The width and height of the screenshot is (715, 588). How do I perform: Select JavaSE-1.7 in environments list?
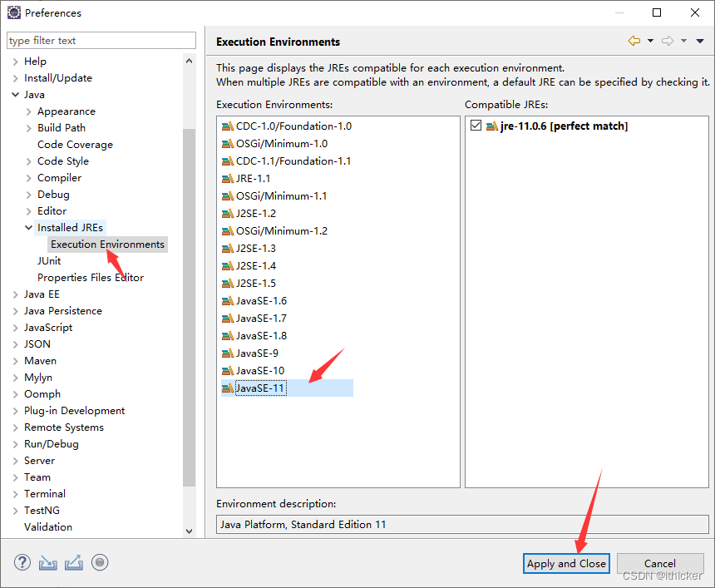[261, 319]
